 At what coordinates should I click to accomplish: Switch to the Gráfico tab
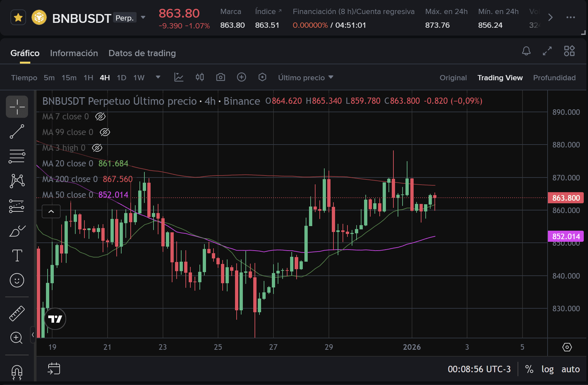25,53
